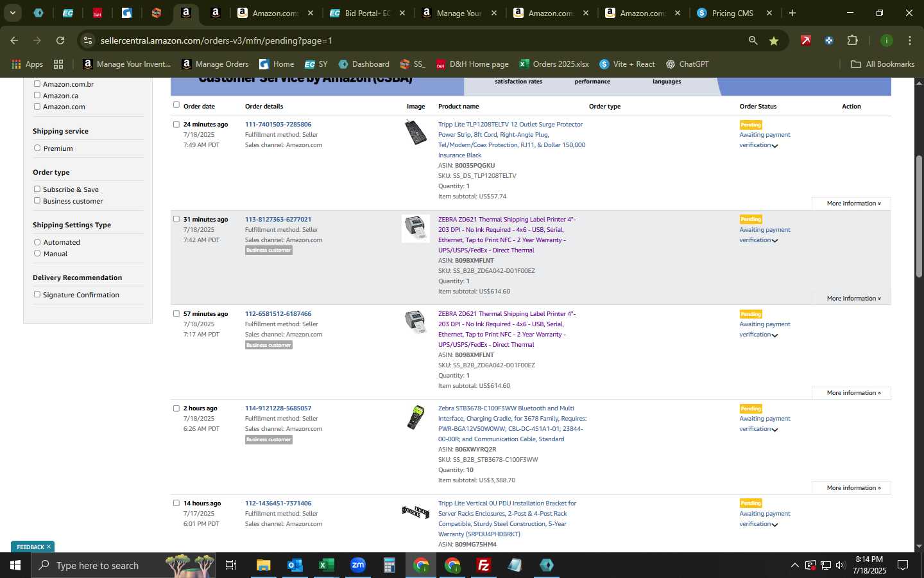The height and width of the screenshot is (578, 924).
Task: Open order 114-9121228-5685057 details
Action: click(278, 408)
